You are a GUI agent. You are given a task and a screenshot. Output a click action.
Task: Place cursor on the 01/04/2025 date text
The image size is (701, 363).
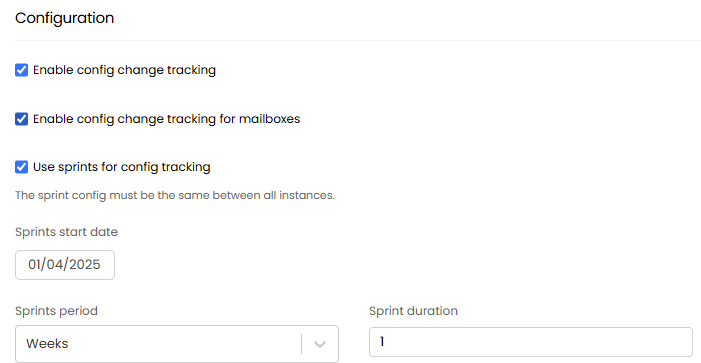pyautogui.click(x=64, y=265)
